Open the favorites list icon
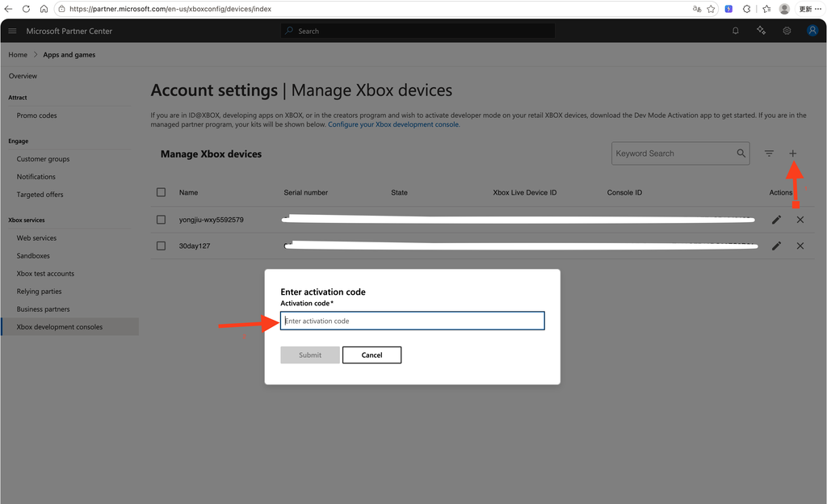This screenshot has width=827, height=504. click(x=766, y=9)
